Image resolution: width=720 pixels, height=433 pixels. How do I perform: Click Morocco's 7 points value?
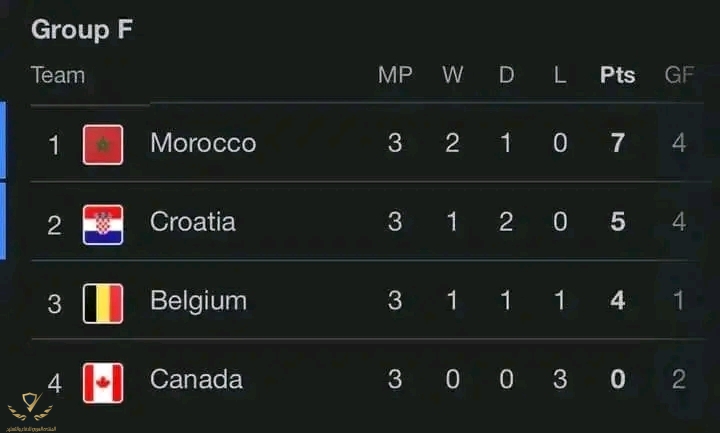click(618, 143)
